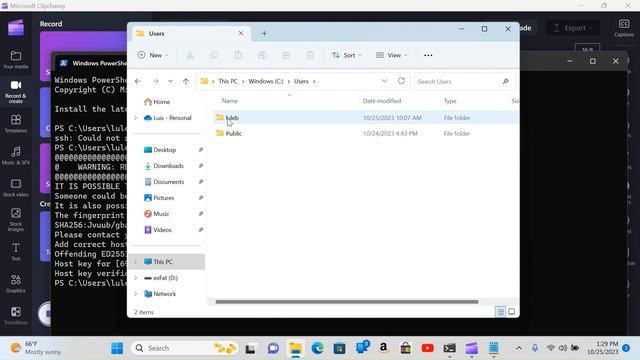The width and height of the screenshot is (640, 360).
Task: Click the Copy icon in Explorer toolbar
Action: 214,55
